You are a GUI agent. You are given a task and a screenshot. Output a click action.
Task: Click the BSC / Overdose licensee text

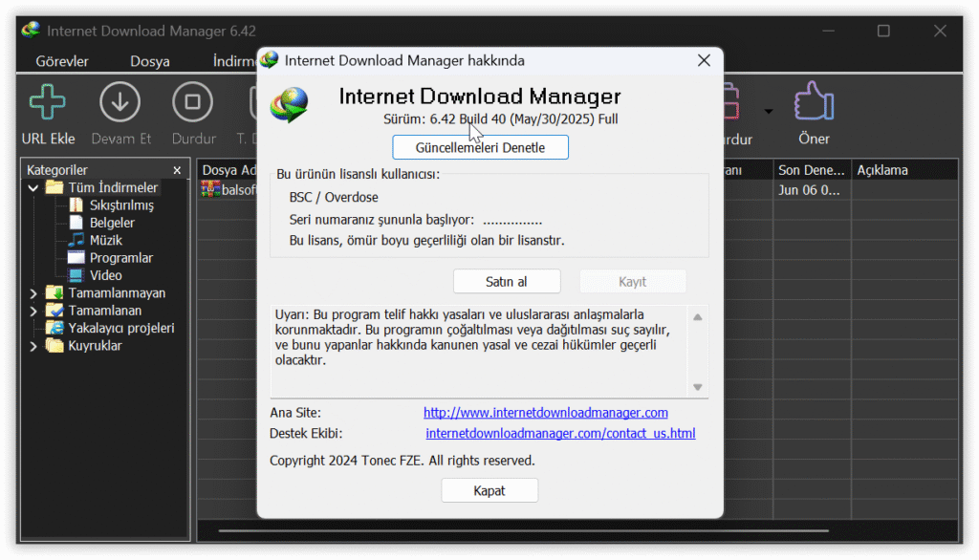334,197
